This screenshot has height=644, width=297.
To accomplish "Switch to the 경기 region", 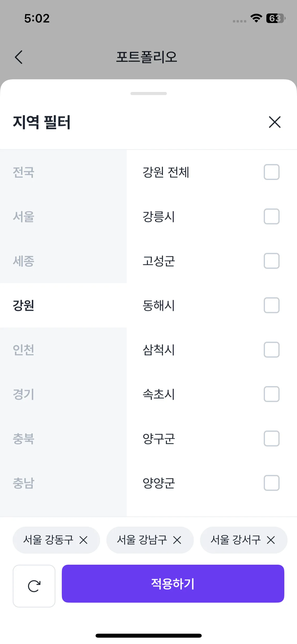I will click(24, 394).
